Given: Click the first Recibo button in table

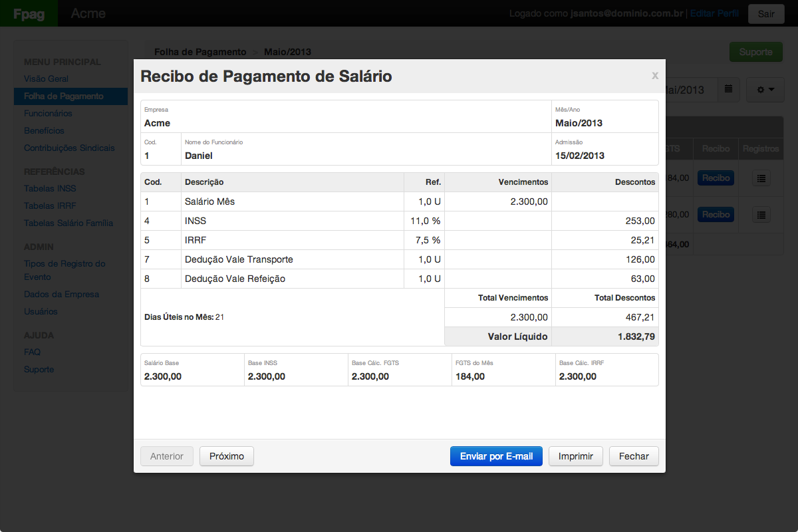Looking at the screenshot, I should tap(716, 178).
